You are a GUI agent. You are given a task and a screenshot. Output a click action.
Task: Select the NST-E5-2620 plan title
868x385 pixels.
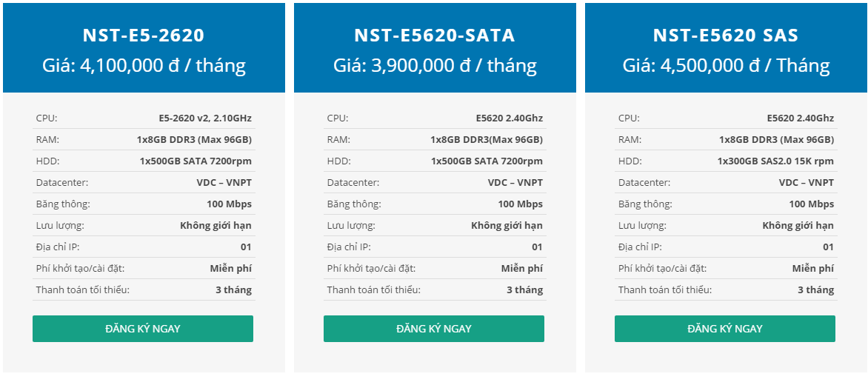point(144,35)
